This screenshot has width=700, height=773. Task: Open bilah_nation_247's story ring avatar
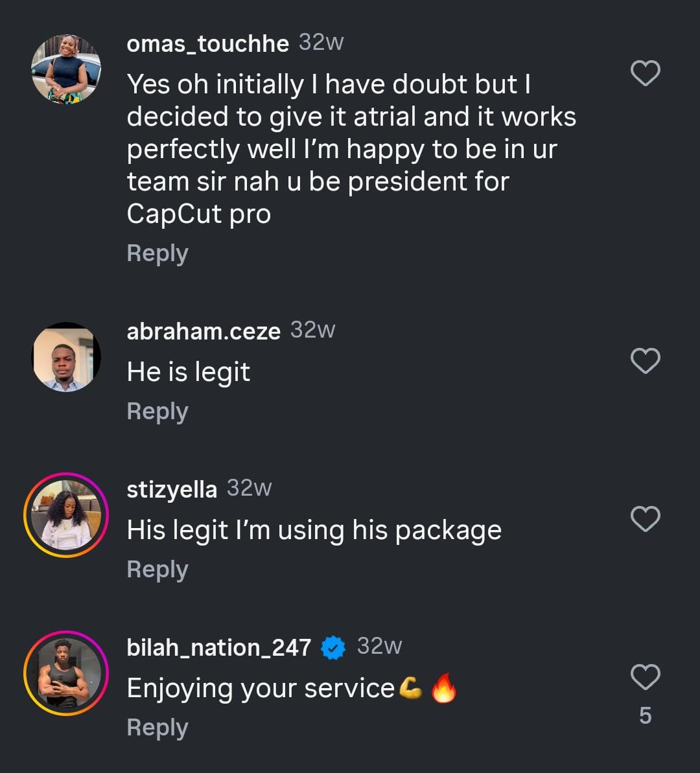point(65,673)
